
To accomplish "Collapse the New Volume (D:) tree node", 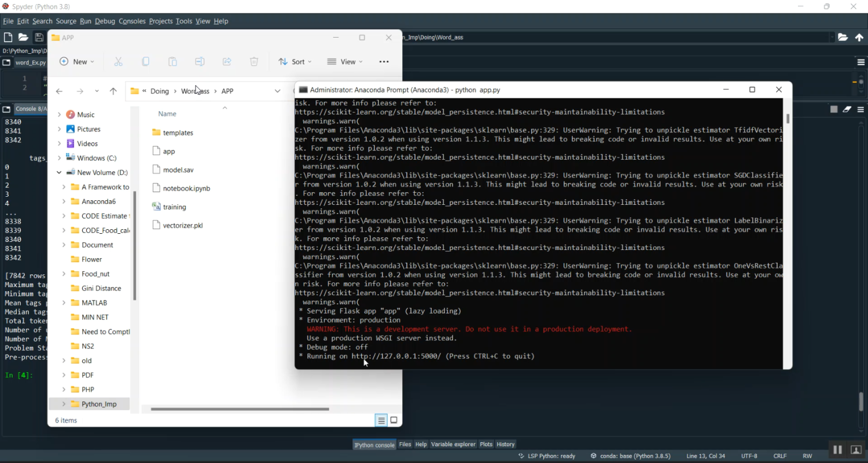I will coord(59,172).
